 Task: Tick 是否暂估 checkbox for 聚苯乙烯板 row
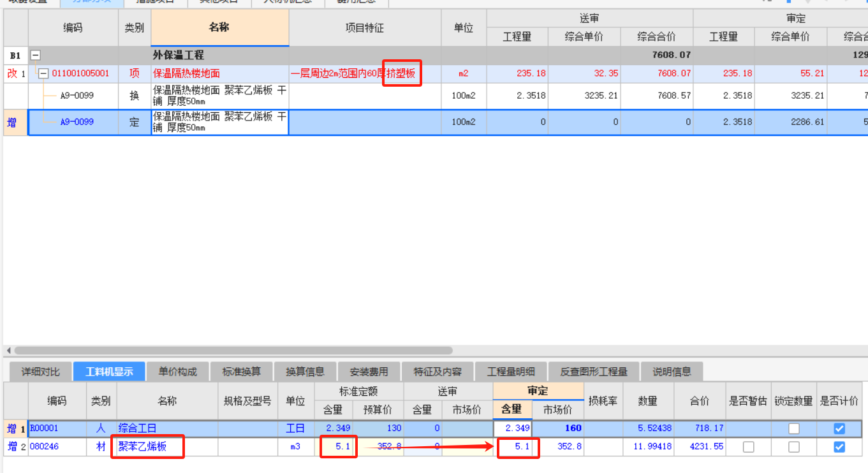pyautogui.click(x=748, y=447)
